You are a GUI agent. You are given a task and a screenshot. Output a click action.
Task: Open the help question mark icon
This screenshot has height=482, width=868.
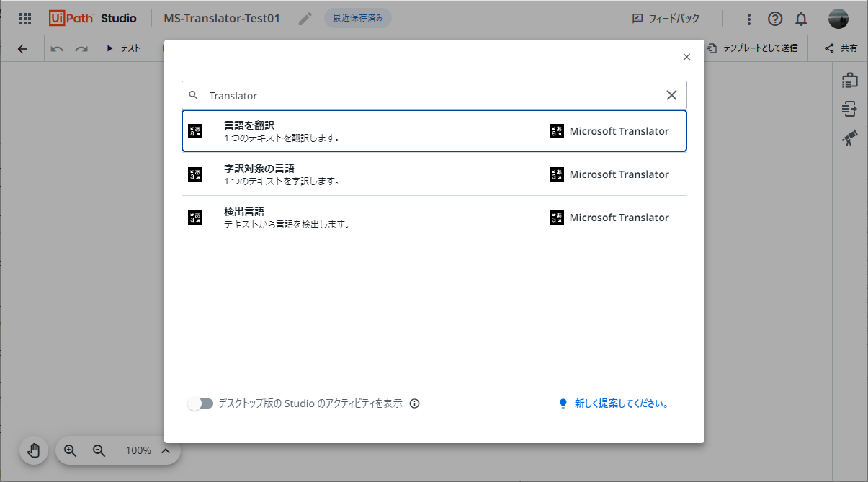[775, 19]
